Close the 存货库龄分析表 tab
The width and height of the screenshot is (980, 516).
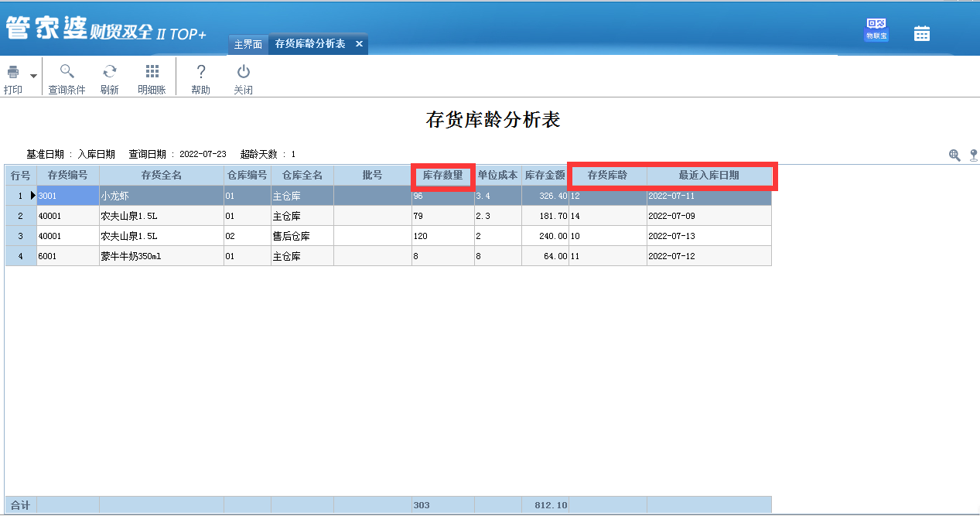click(x=359, y=44)
